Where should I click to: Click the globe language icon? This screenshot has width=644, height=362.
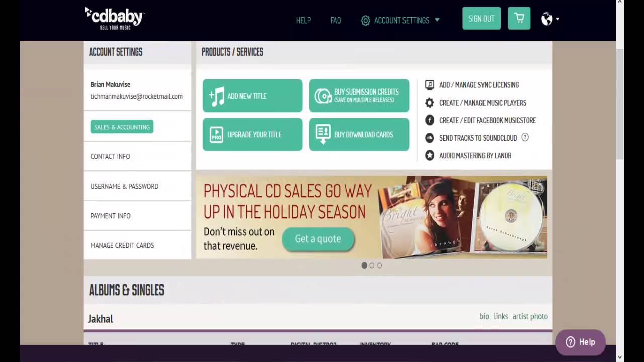pyautogui.click(x=547, y=19)
